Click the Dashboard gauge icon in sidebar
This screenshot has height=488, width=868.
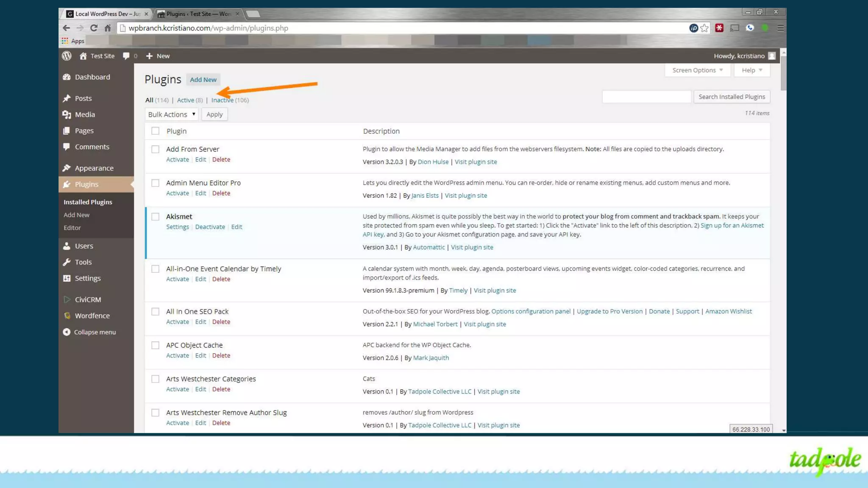click(67, 77)
